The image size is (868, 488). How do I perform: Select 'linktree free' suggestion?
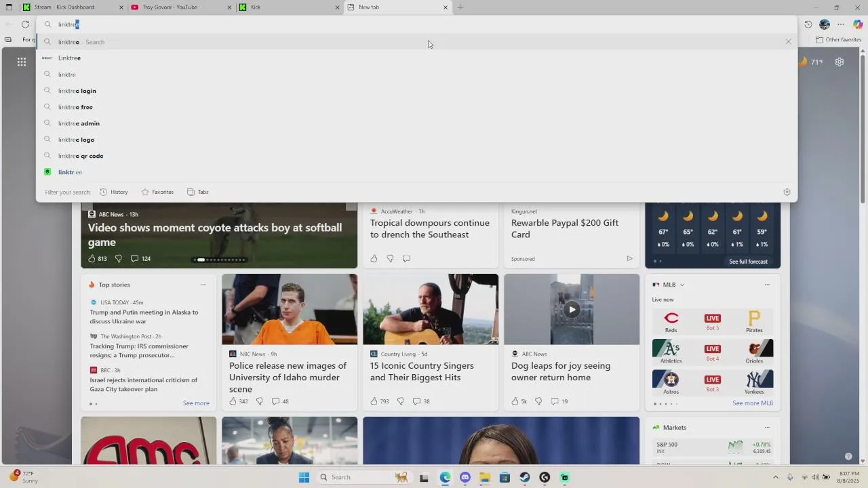click(x=416, y=107)
